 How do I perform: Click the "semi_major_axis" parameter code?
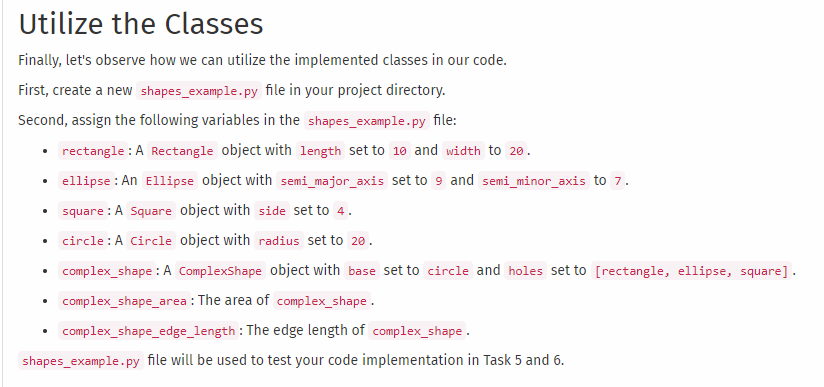[332, 181]
